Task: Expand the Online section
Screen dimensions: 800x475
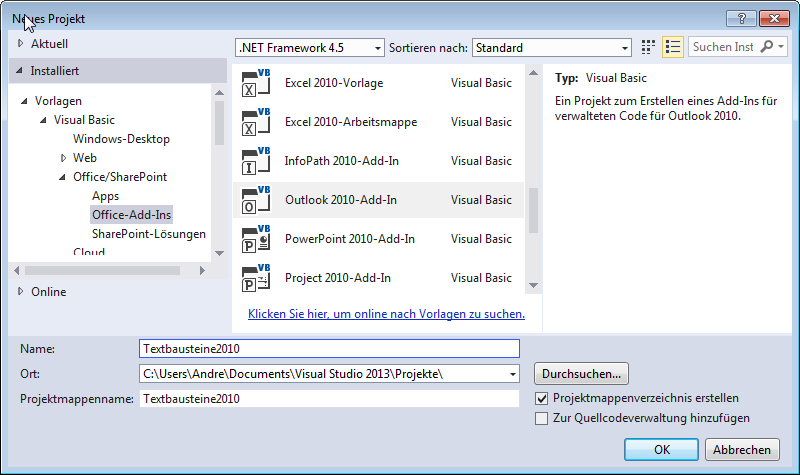Action: click(20, 291)
